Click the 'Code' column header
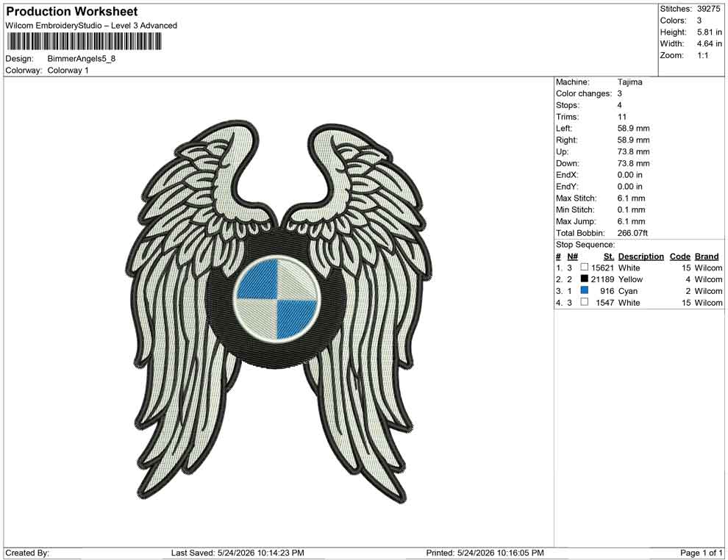The image size is (728, 560). (x=680, y=256)
